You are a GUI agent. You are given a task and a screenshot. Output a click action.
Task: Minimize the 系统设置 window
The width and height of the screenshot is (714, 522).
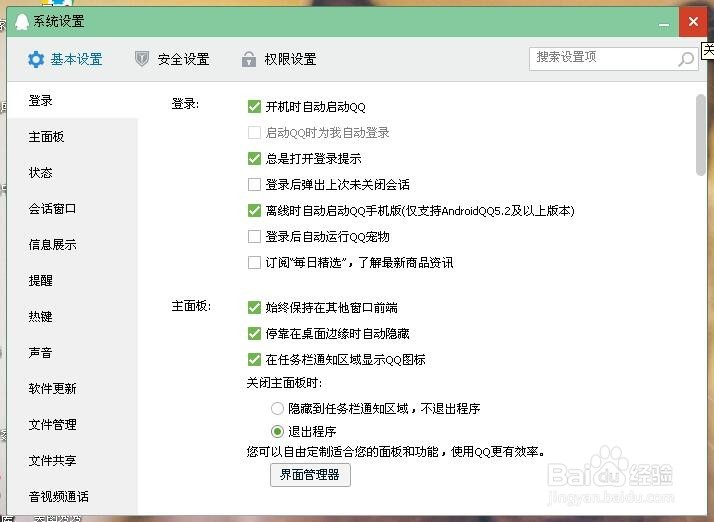point(664,24)
